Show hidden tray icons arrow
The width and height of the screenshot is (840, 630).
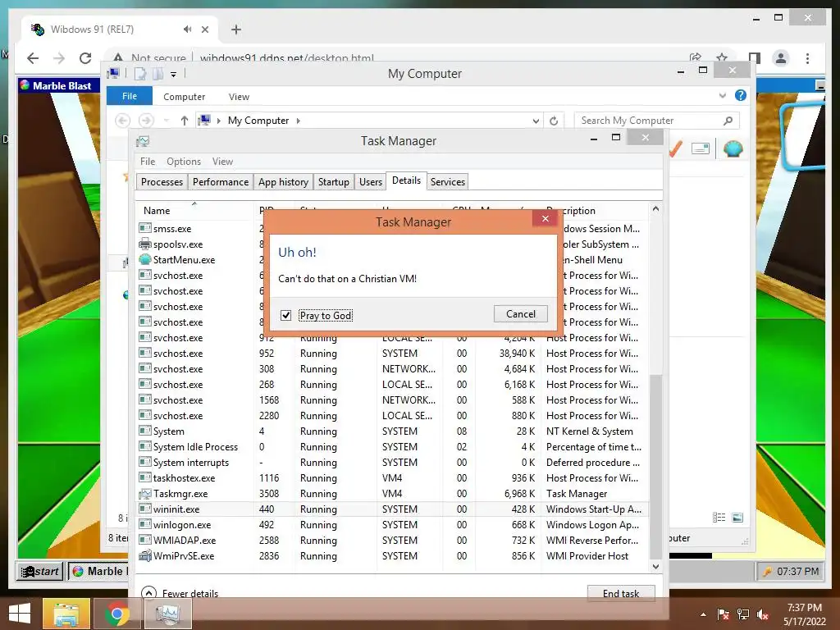[x=703, y=614]
